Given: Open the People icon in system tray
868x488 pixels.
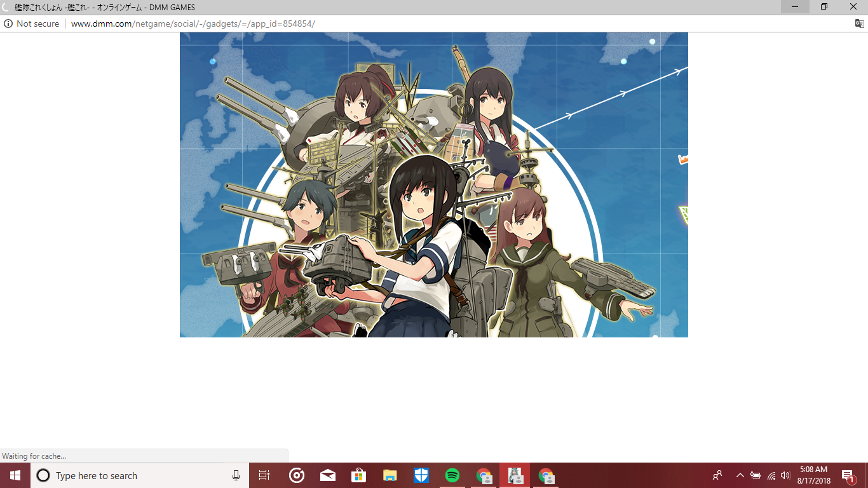Looking at the screenshot, I should pyautogui.click(x=717, y=475).
